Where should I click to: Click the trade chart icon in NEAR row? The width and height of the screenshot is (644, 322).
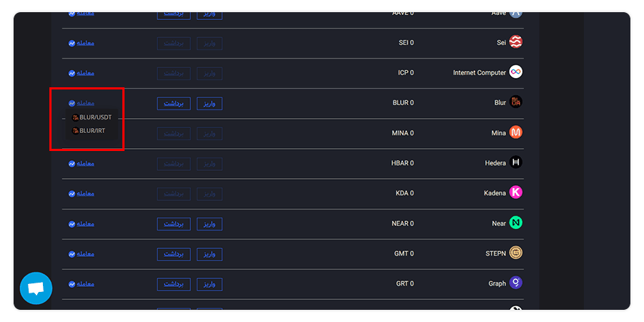tap(72, 224)
